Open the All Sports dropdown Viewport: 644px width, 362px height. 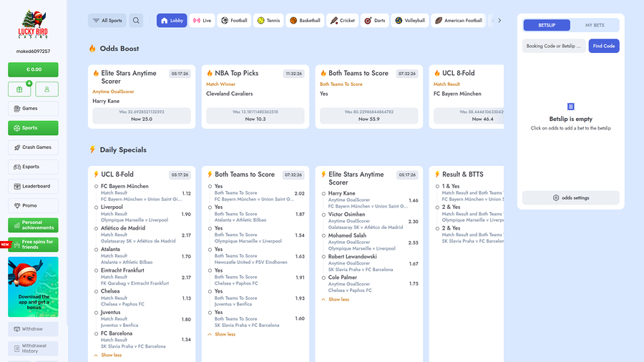(107, 21)
